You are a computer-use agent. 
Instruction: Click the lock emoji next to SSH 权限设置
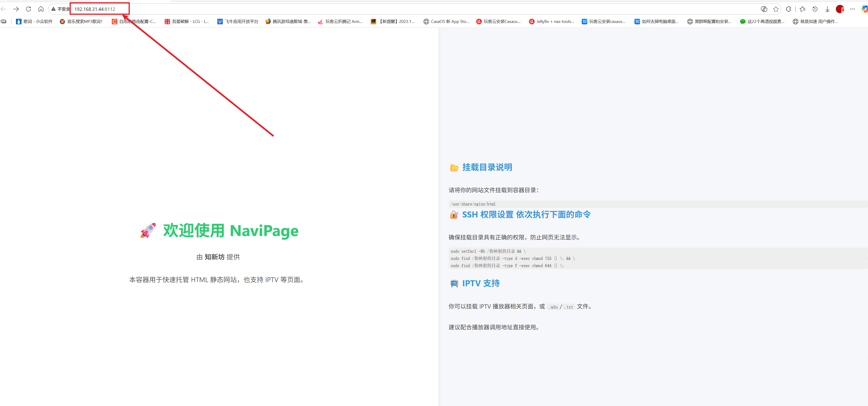[454, 215]
